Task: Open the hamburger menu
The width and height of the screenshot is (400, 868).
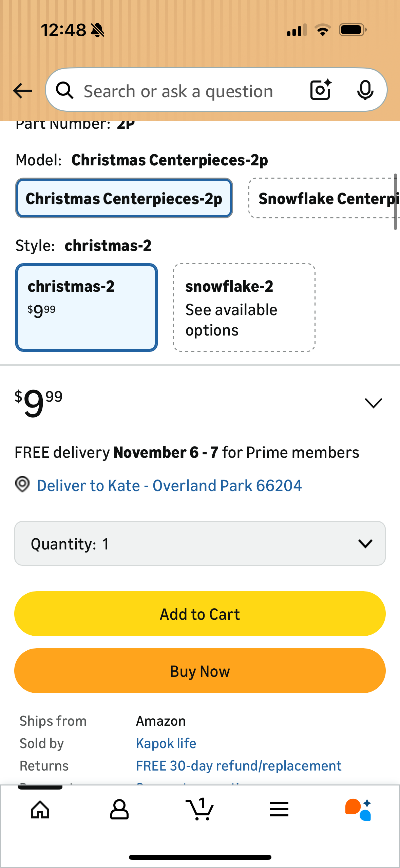Action: pos(279,810)
